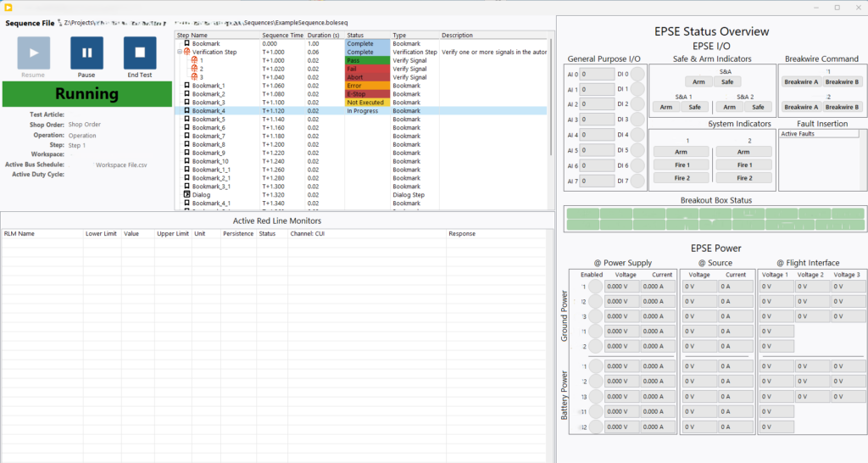The image size is (868, 463).
Task: Click the S&A 1 Arm button
Action: [666, 107]
